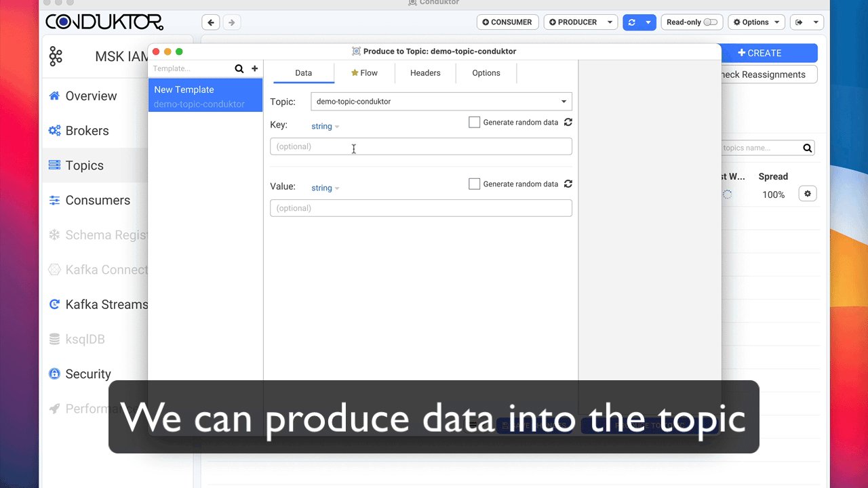Open the Topic dropdown demo-topic-conduktor
The image size is (868, 488).
pyautogui.click(x=441, y=102)
